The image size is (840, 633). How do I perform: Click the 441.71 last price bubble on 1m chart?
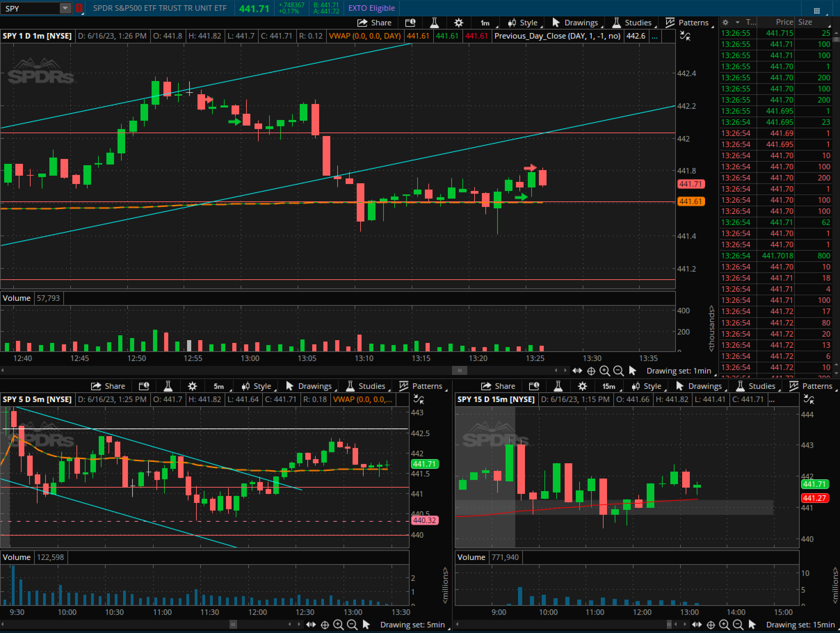coord(691,184)
